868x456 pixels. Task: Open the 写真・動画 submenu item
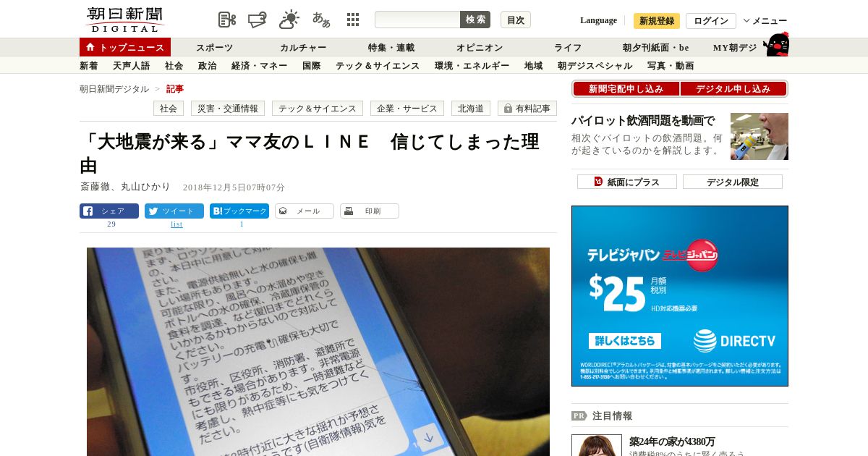pos(671,66)
